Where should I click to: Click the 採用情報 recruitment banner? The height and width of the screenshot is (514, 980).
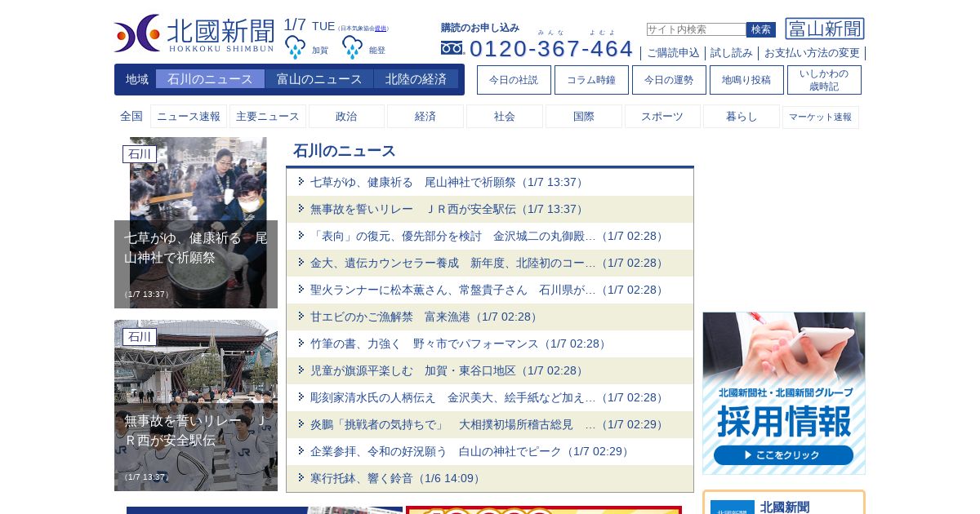tap(784, 393)
